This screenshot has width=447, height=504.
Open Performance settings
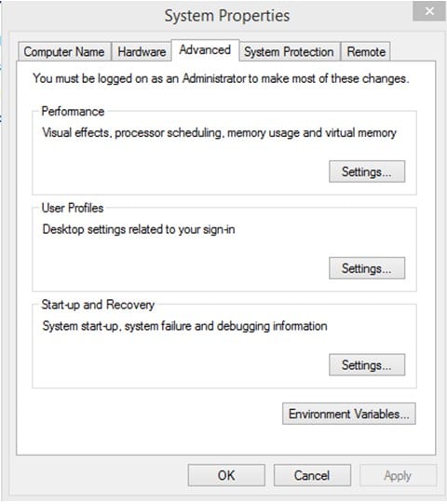[367, 171]
